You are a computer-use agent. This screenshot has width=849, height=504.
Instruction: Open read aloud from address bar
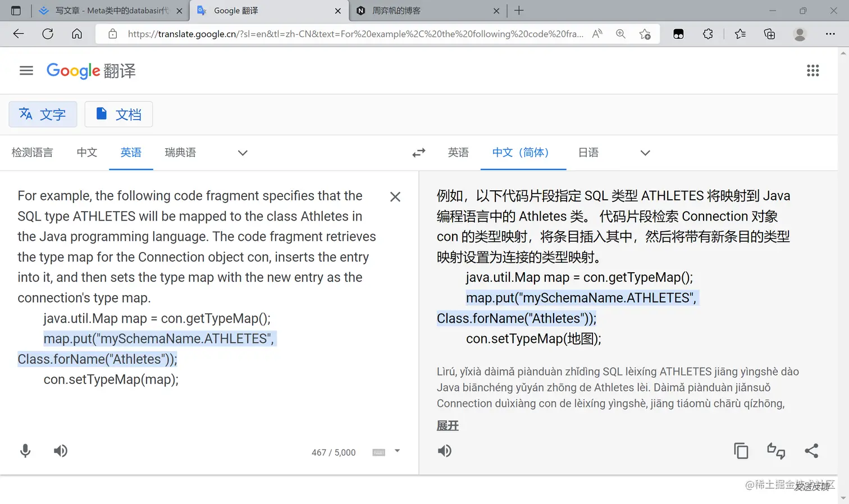coord(597,34)
